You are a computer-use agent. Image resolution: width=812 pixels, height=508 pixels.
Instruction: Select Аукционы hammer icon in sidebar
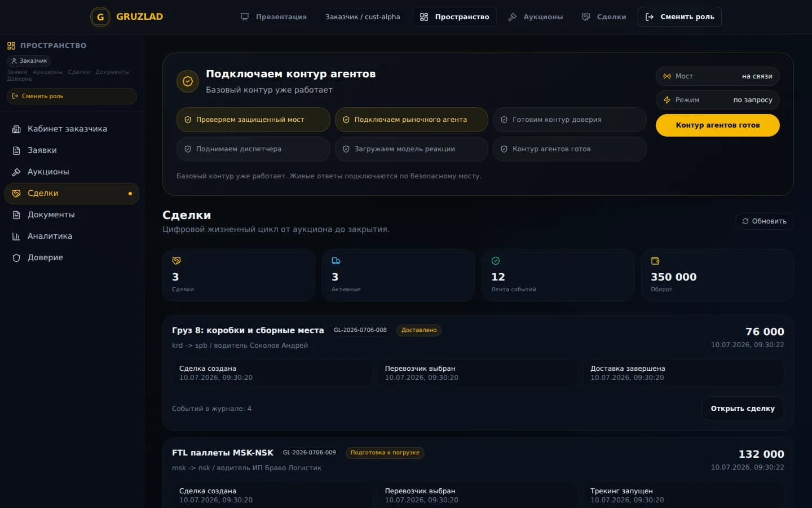(16, 172)
